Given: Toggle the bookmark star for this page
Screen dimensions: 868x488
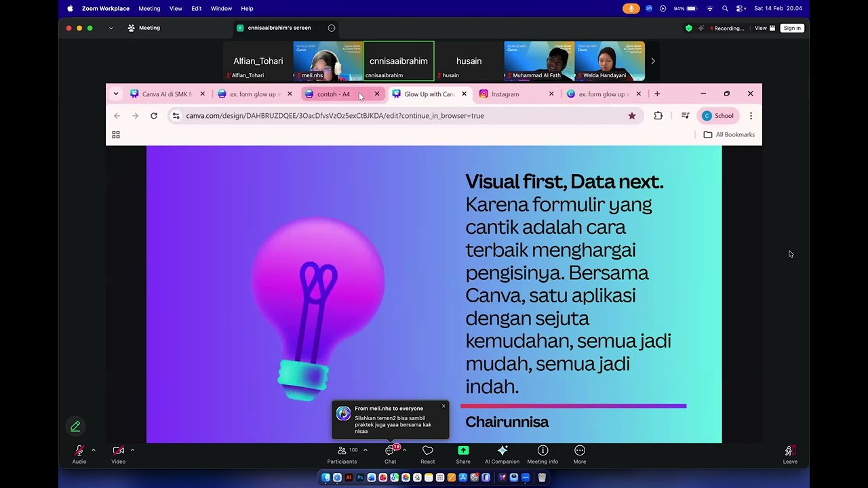Looking at the screenshot, I should pyautogui.click(x=632, y=116).
